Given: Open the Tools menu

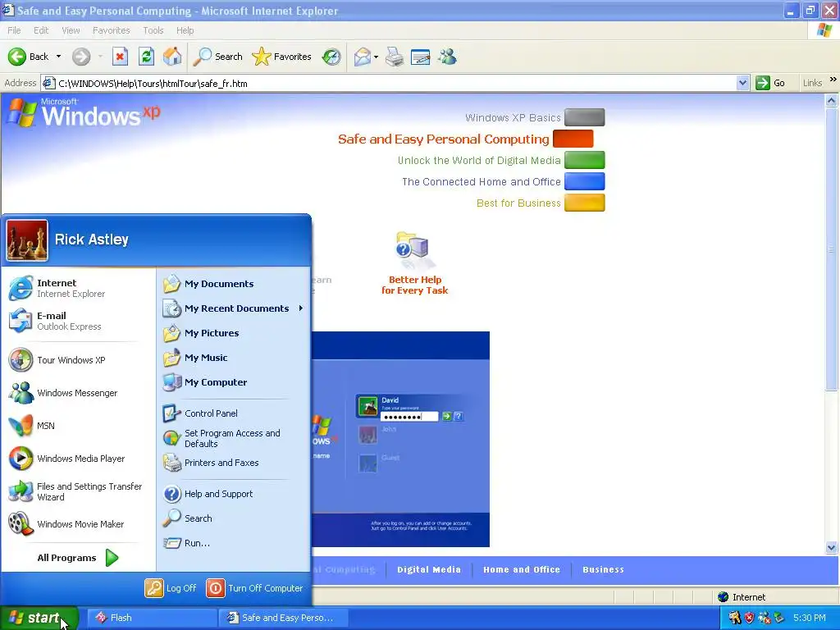Looking at the screenshot, I should pyautogui.click(x=153, y=30).
